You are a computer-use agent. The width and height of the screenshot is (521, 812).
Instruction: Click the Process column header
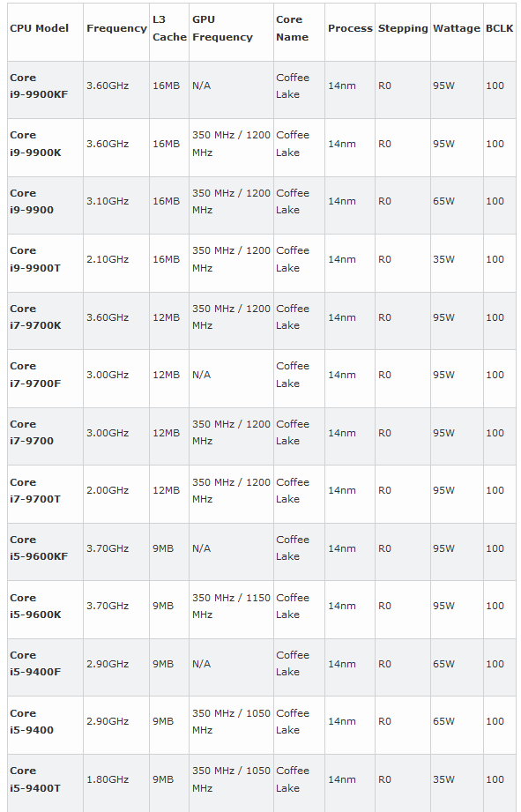(350, 28)
